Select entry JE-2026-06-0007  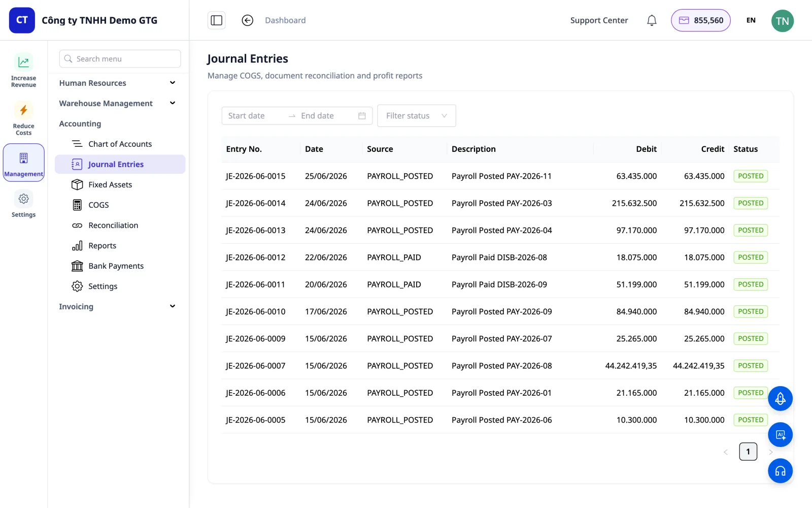click(256, 366)
